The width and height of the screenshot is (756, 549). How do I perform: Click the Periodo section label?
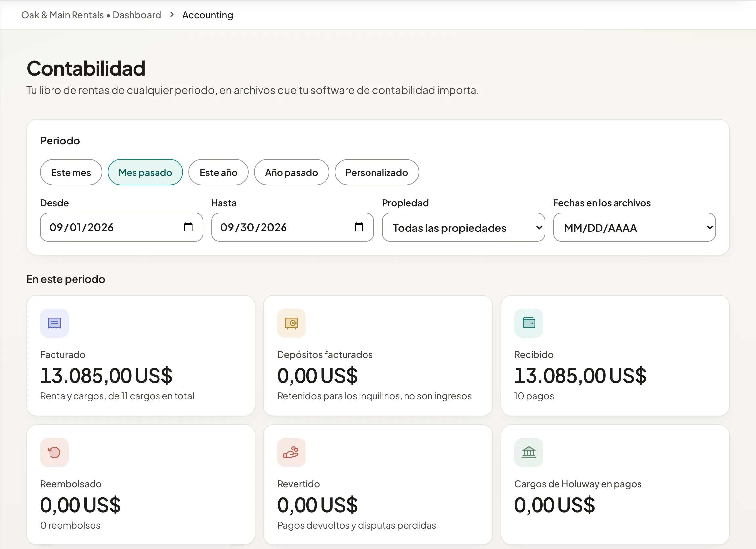(x=60, y=141)
